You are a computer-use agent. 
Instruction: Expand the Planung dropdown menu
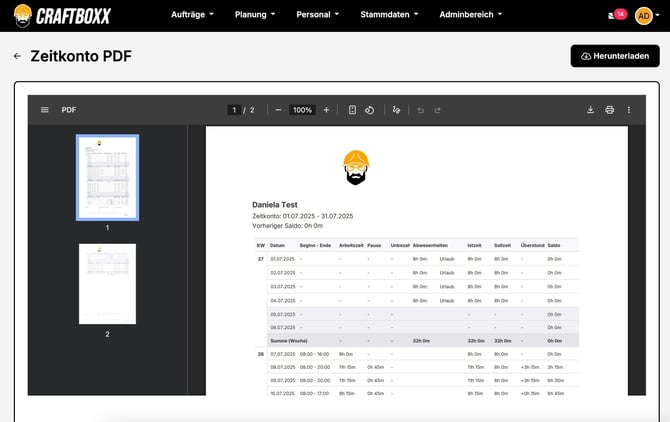[x=258, y=15]
